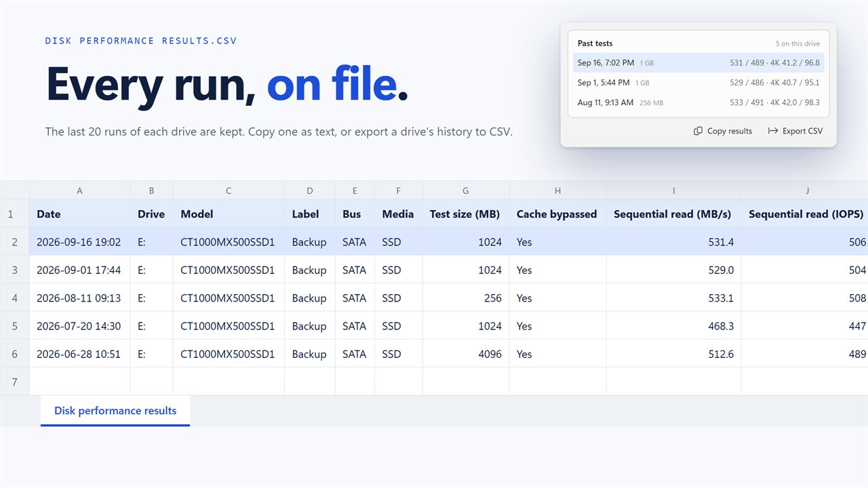Click the 529.0 sequential read cell
This screenshot has height=488, width=868.
[x=673, y=270]
